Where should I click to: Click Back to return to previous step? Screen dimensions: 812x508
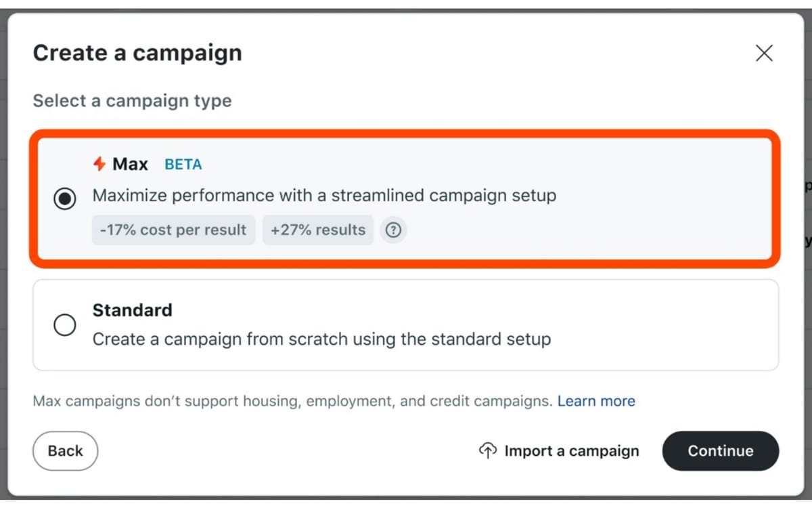click(x=65, y=450)
